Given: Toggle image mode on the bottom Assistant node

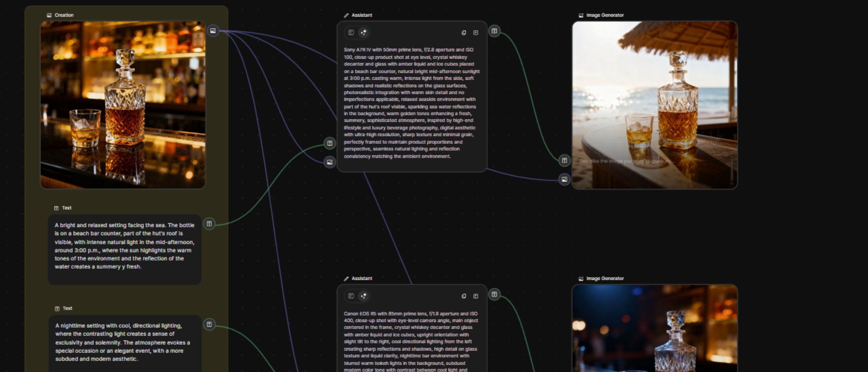Looking at the screenshot, I should 351,296.
